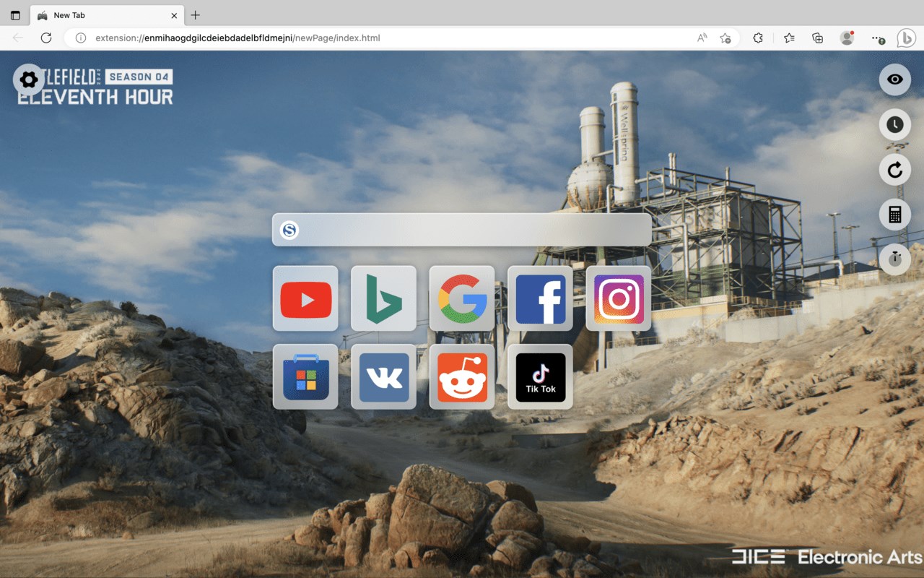View site information icon in address bar
This screenshot has height=578, width=924.
[82, 38]
